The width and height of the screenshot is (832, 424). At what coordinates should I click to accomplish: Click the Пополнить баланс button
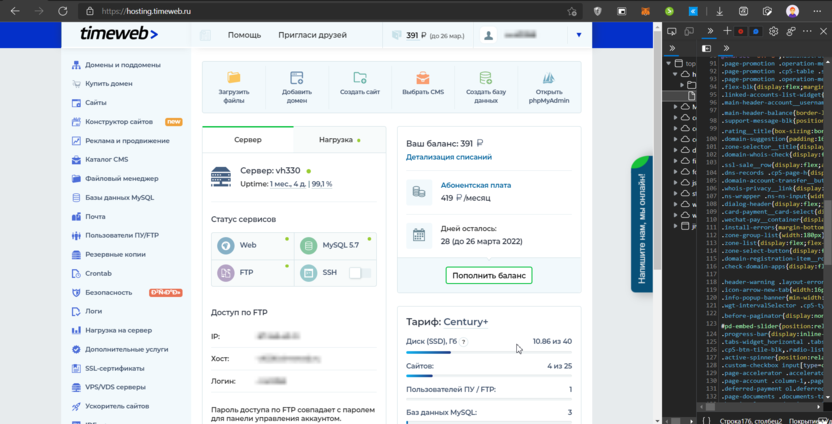488,274
